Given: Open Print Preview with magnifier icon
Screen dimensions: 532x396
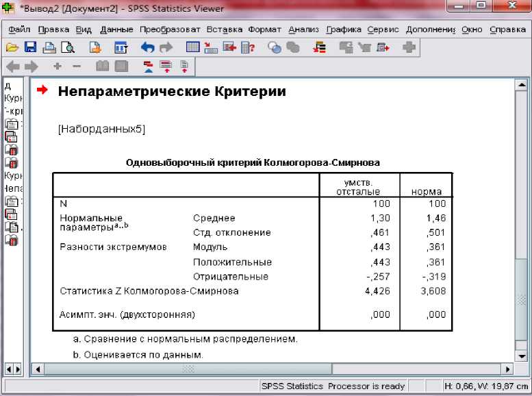Looking at the screenshot, I should coord(68,47).
